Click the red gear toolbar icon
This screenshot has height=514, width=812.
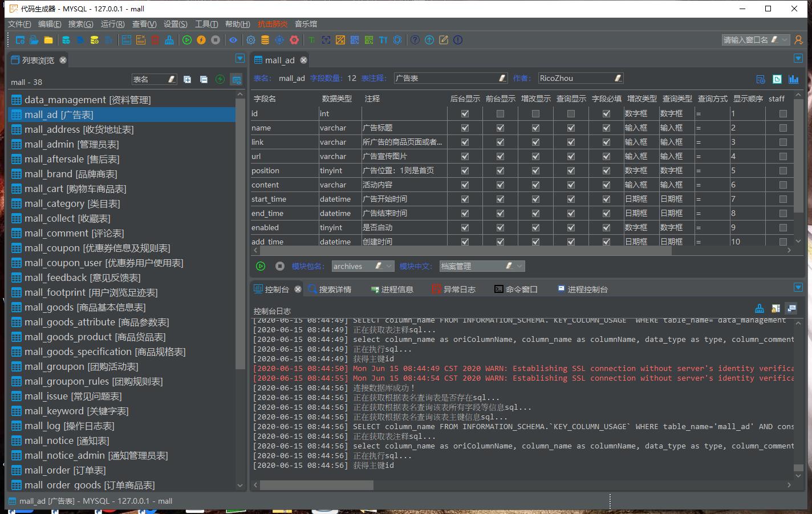[x=294, y=40]
